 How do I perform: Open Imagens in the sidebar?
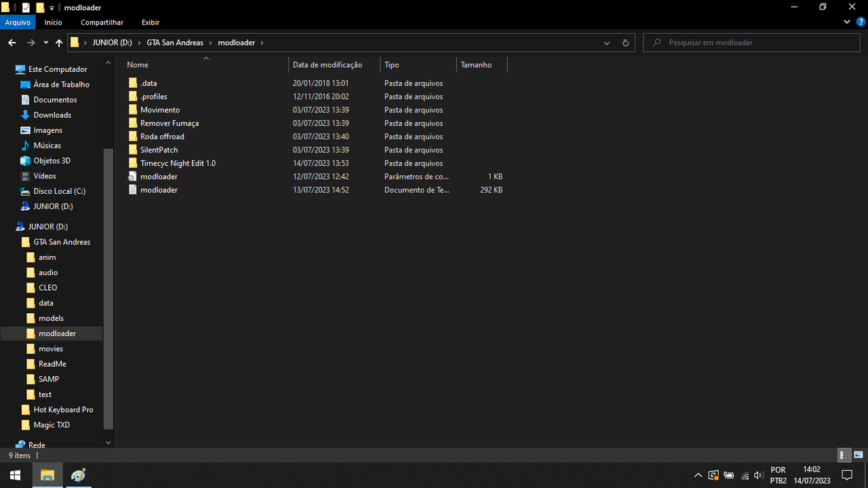[47, 130]
